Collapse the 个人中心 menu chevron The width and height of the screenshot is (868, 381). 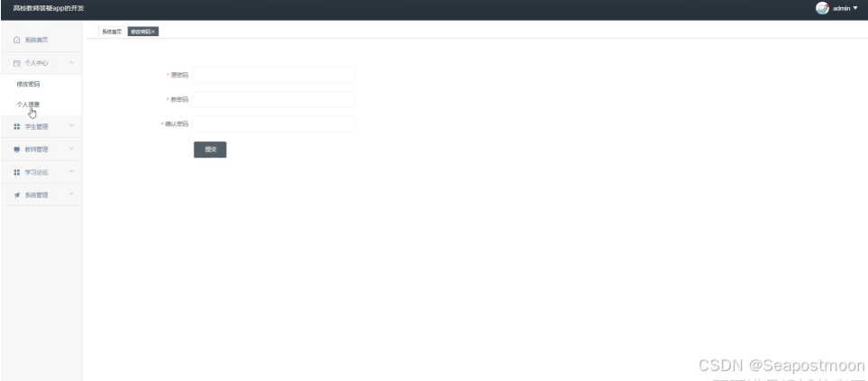[71, 63]
